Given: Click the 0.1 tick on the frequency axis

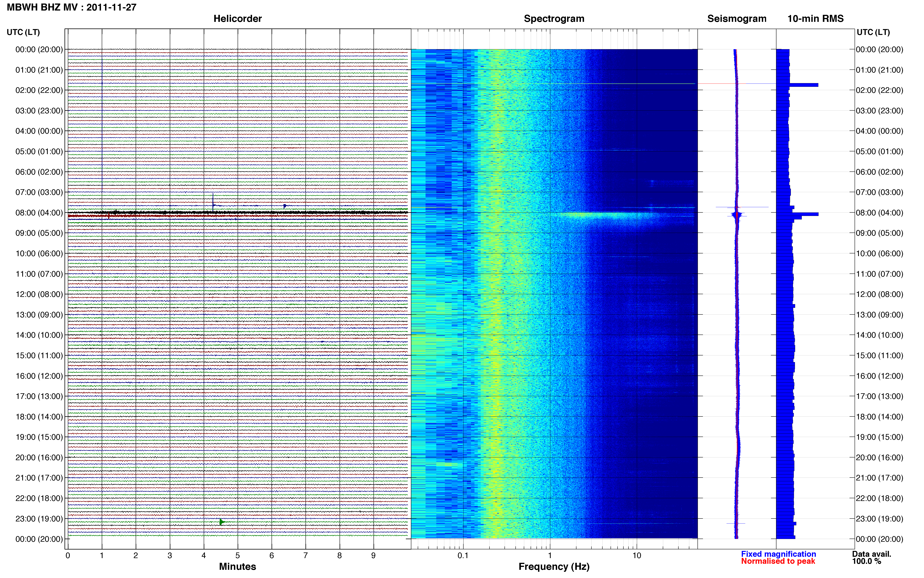Looking at the screenshot, I should 463,555.
